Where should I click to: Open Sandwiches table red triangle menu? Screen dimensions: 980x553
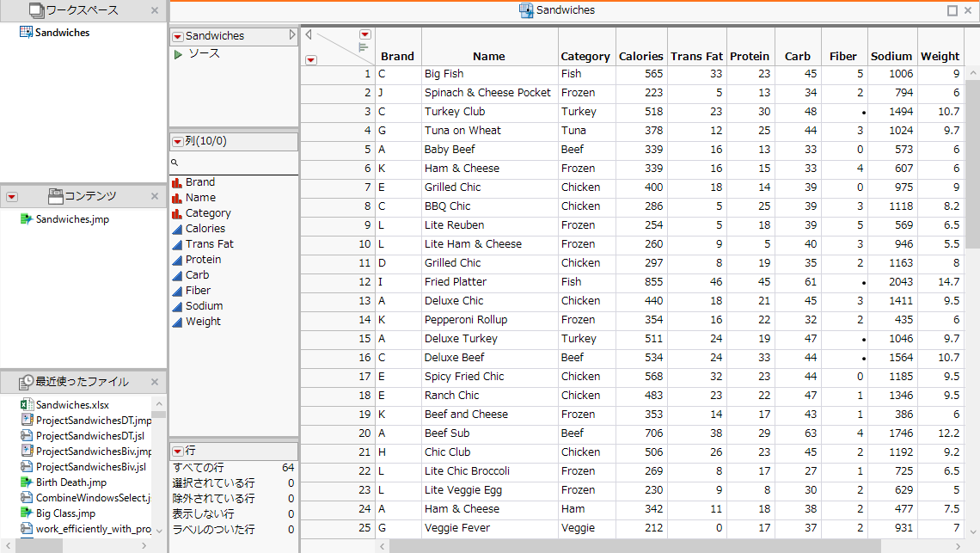[177, 36]
